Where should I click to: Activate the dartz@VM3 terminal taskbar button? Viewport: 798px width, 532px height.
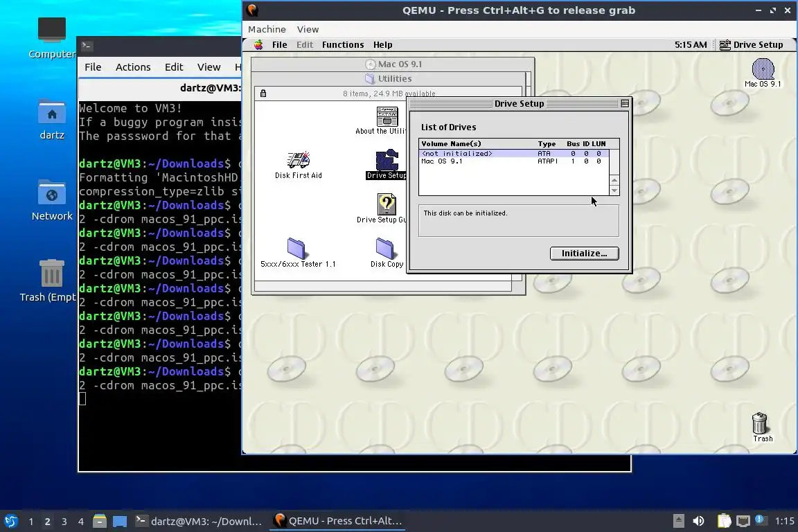click(x=199, y=521)
